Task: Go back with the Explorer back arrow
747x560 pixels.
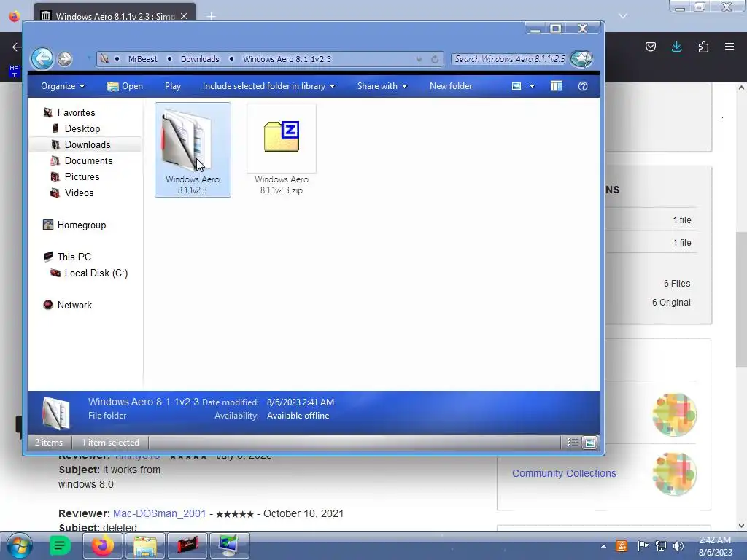Action: pyautogui.click(x=42, y=59)
